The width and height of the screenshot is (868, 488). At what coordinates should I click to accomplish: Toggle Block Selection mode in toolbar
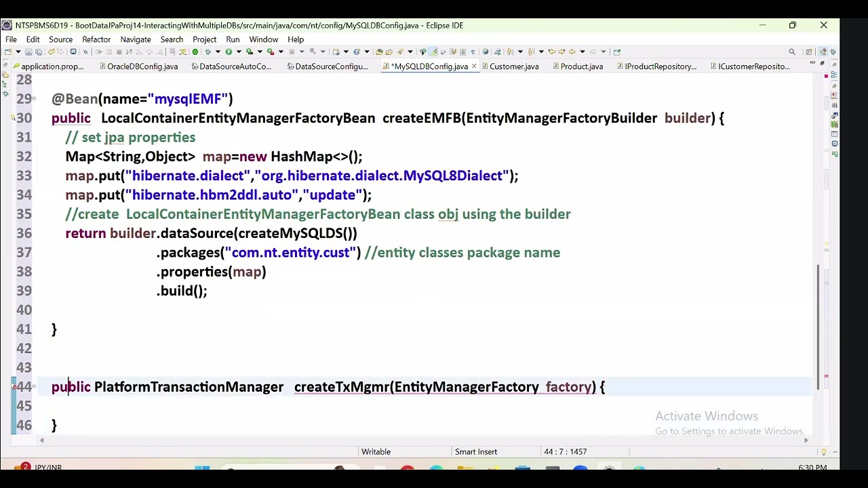[463, 52]
